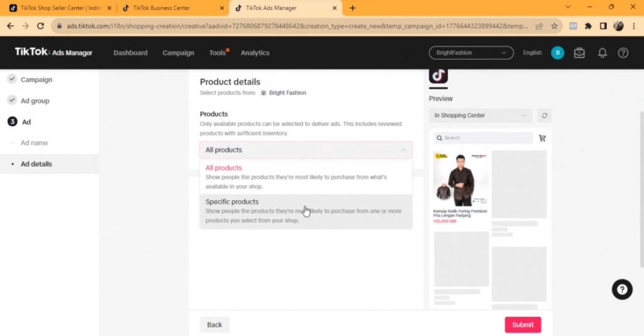644x336 pixels.
Task: Open the Campaign menu
Action: pos(178,53)
